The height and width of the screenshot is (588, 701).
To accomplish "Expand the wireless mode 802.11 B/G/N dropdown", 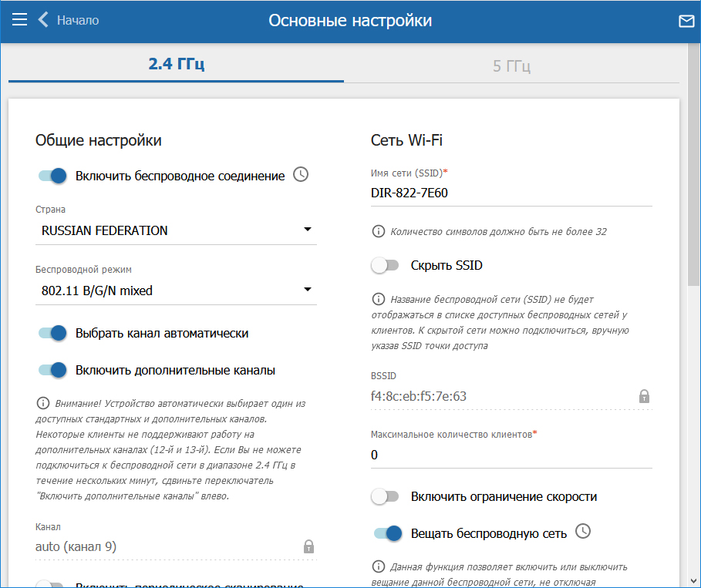I will 176,291.
